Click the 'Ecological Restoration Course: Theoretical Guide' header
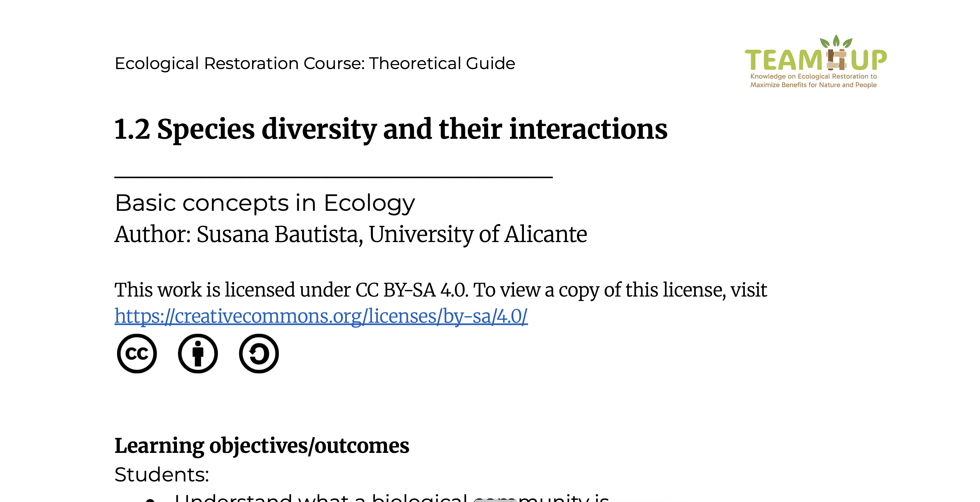Viewport: 980px width, 502px height. (x=315, y=63)
